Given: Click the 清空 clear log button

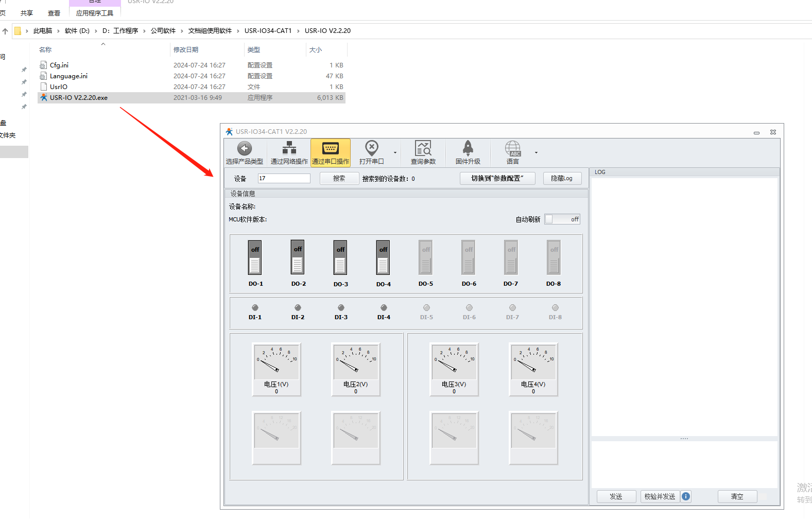Looking at the screenshot, I should click(x=737, y=497).
